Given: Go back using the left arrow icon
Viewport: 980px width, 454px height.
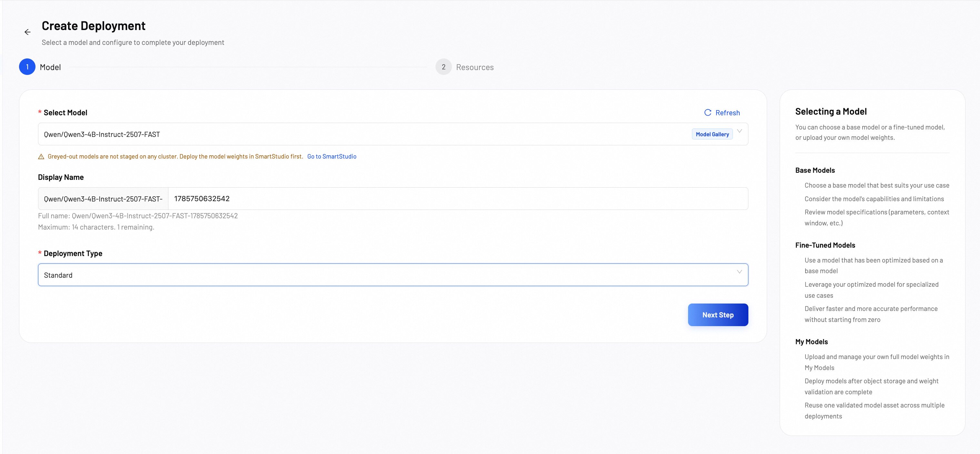Looking at the screenshot, I should [27, 32].
